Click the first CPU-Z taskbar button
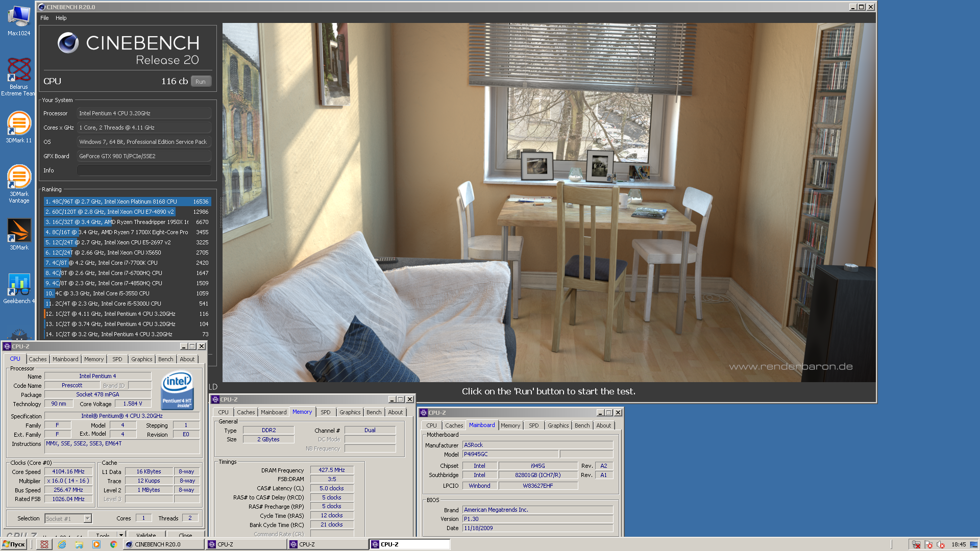The width and height of the screenshot is (980, 551). [x=246, y=544]
